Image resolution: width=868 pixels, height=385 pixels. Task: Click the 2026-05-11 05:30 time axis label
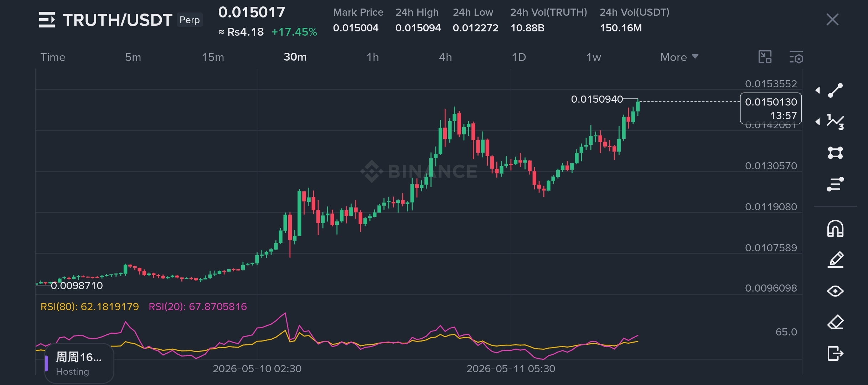pos(511,369)
